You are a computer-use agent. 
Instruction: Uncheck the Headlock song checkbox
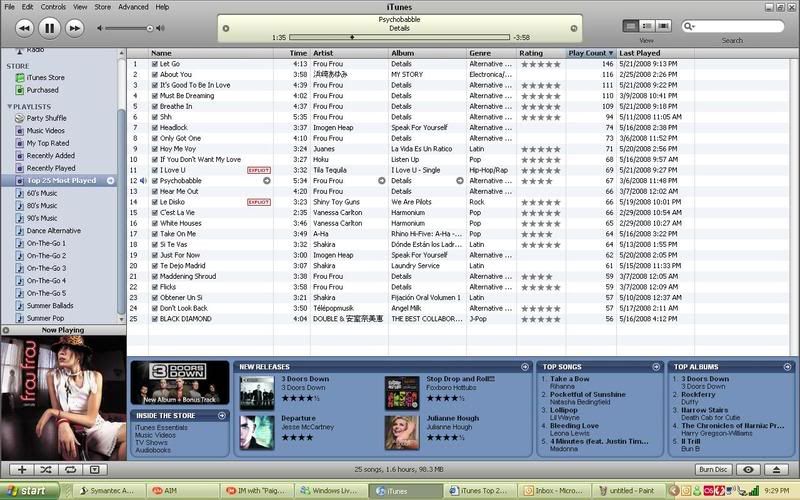[155, 128]
